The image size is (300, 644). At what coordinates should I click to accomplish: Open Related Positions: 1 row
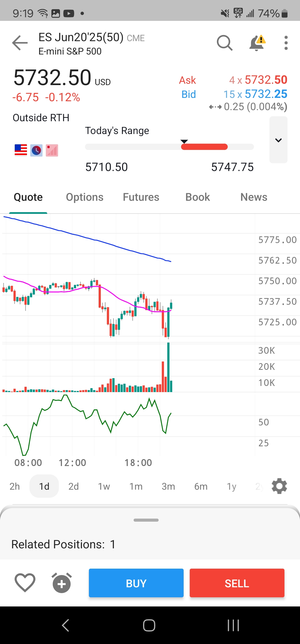click(150, 544)
